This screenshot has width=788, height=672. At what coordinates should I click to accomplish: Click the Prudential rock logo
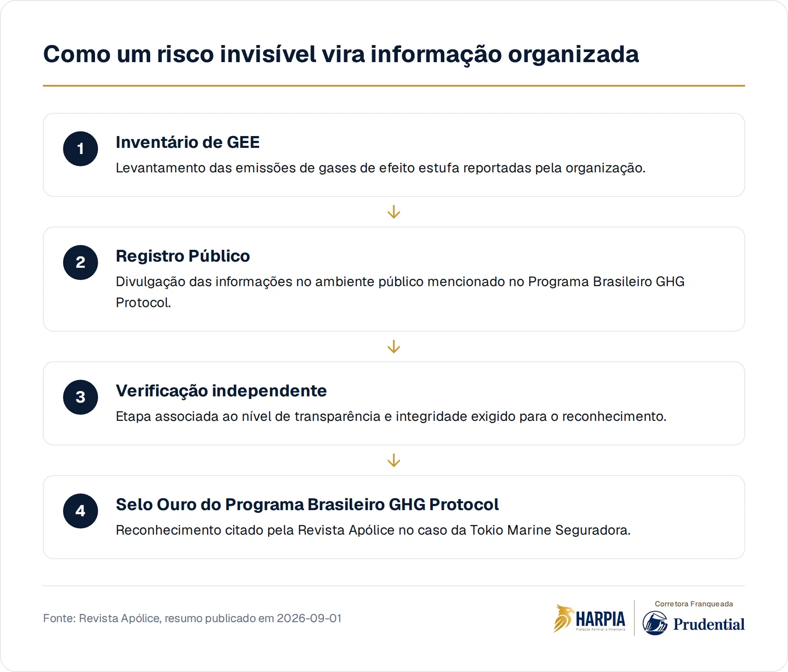point(655,623)
